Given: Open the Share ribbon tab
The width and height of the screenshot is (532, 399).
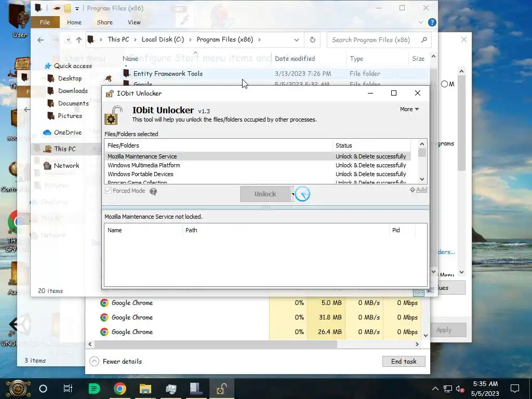Looking at the screenshot, I should 105,22.
